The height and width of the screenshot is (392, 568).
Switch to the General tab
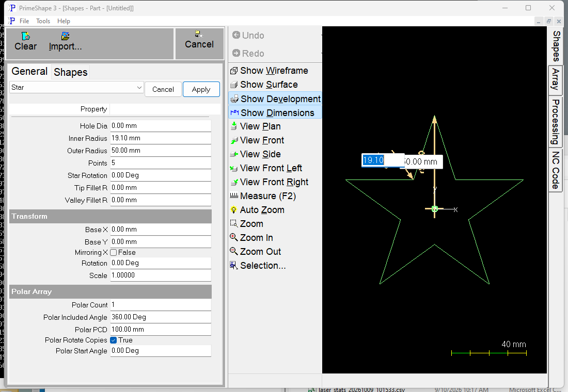pyautogui.click(x=29, y=71)
